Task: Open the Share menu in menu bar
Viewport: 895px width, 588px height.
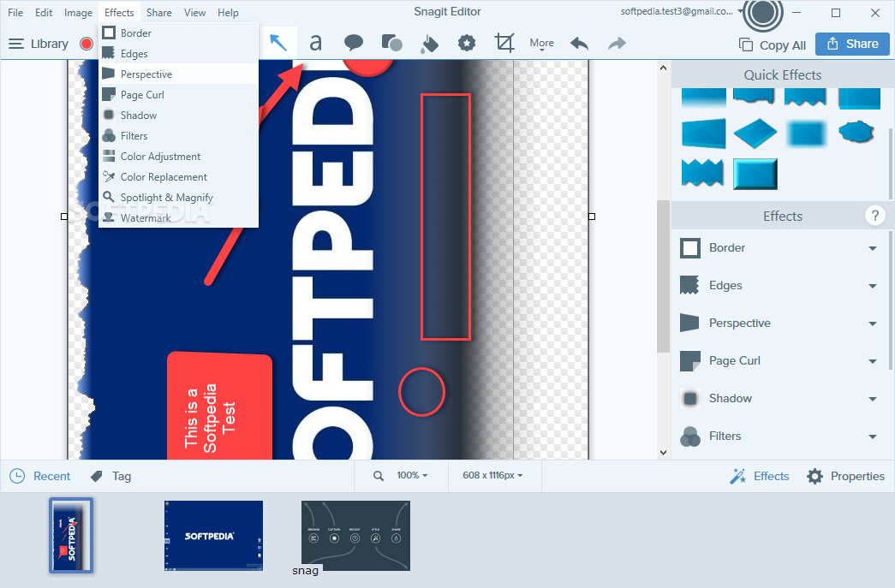Action: click(x=158, y=13)
